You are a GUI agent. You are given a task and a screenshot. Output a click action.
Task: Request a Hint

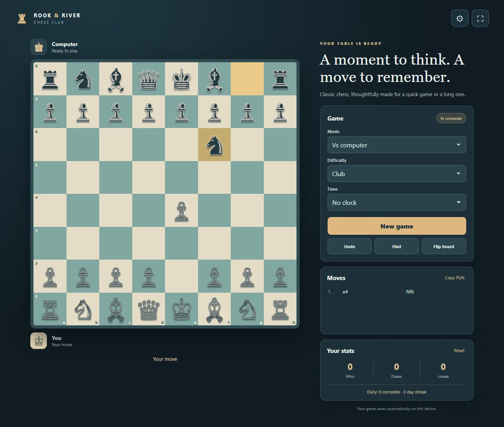tap(397, 247)
